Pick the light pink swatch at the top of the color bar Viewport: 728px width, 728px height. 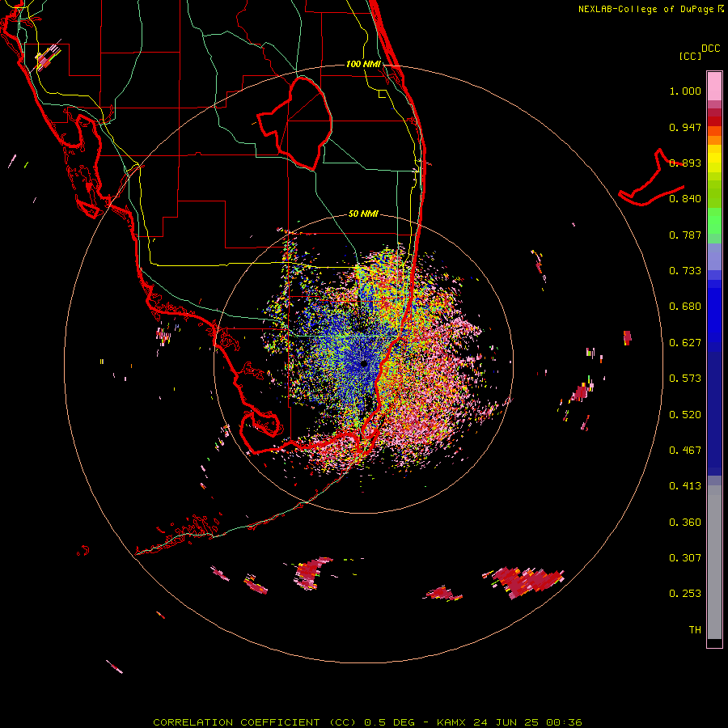click(714, 86)
